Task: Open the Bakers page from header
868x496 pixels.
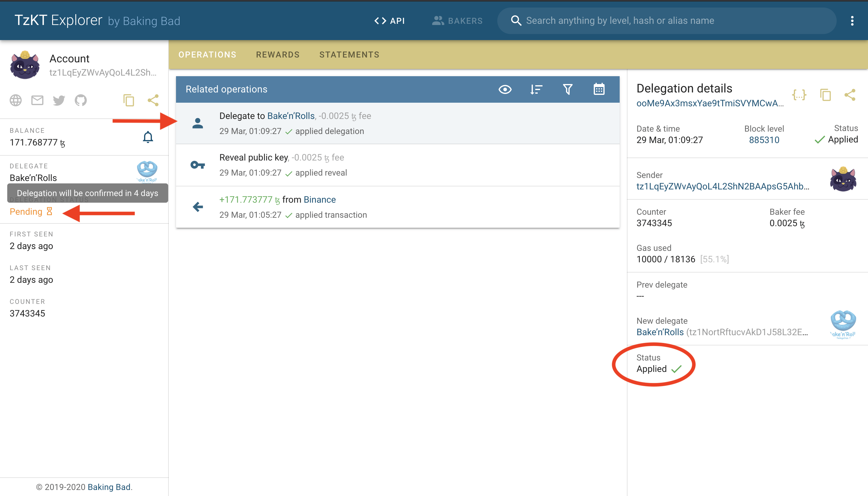Action: tap(457, 21)
